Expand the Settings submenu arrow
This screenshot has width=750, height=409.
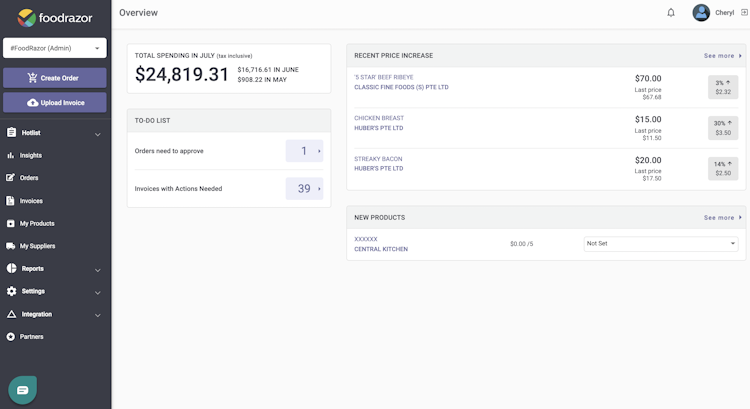click(97, 293)
